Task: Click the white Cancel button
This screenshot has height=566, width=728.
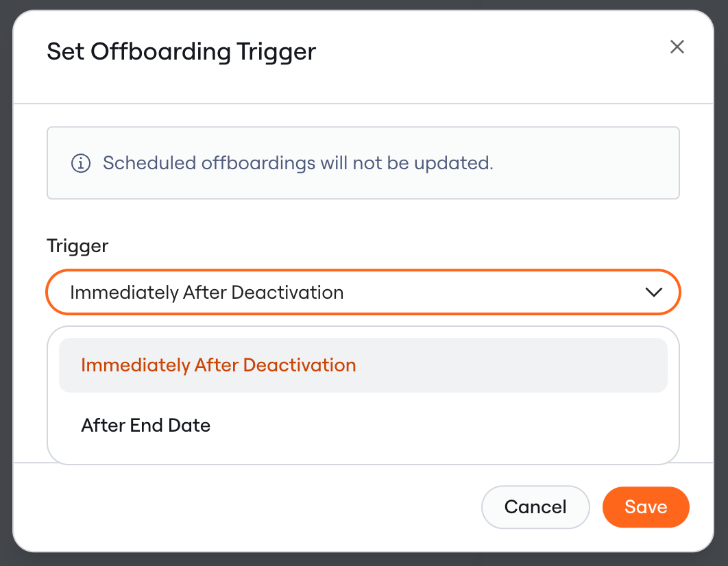Action: (535, 507)
